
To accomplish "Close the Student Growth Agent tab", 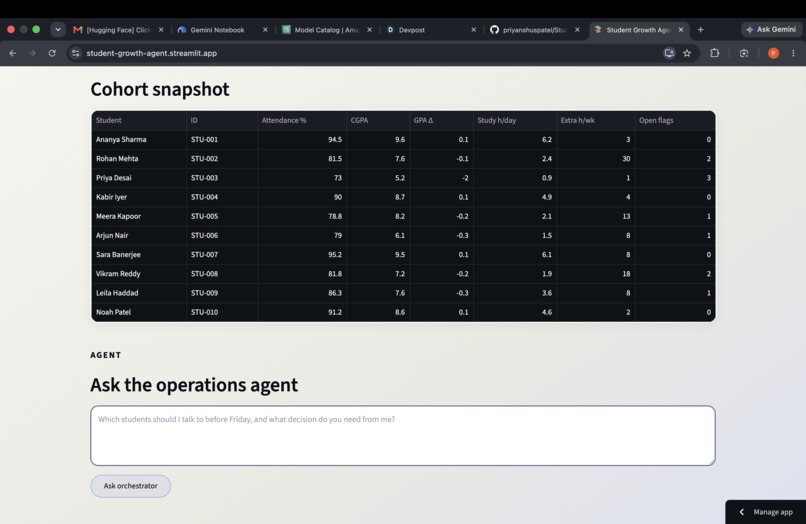I will click(x=681, y=30).
